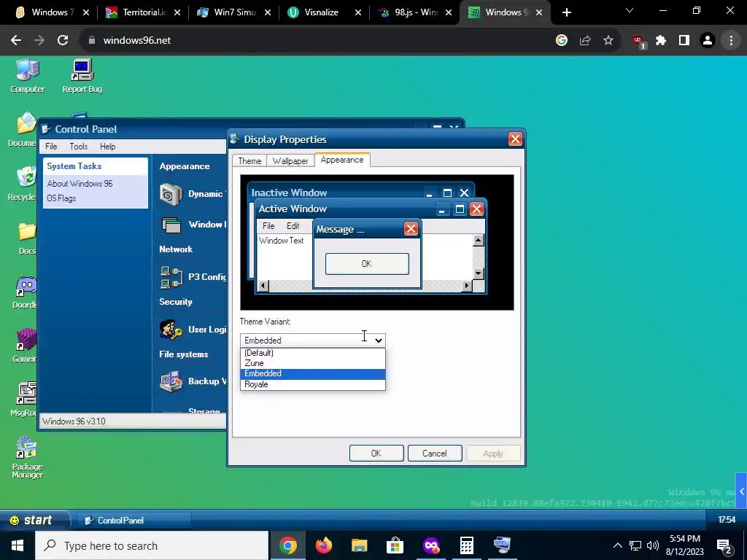Open the OS Flags link

[61, 198]
